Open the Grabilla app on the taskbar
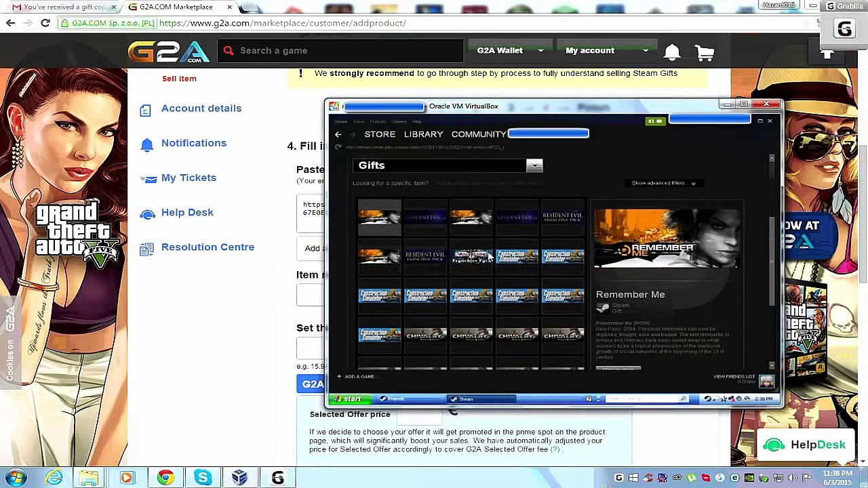Screen dimensions: 868x488 [277, 478]
